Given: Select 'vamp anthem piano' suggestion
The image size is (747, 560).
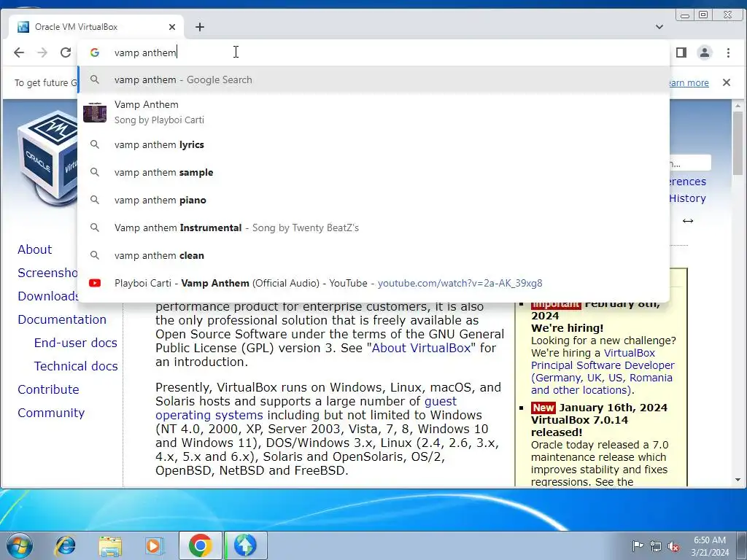Looking at the screenshot, I should (373, 200).
